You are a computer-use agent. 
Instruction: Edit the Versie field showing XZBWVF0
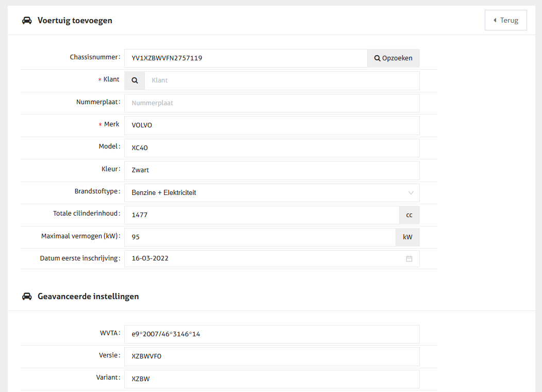(x=272, y=356)
